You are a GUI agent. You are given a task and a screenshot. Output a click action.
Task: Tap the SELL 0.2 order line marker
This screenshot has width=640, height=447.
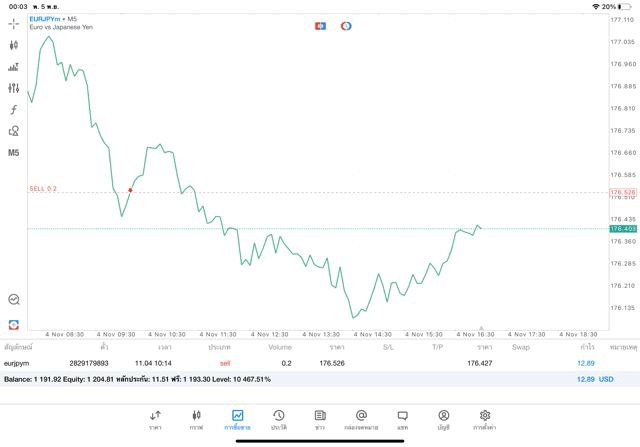pyautogui.click(x=43, y=188)
